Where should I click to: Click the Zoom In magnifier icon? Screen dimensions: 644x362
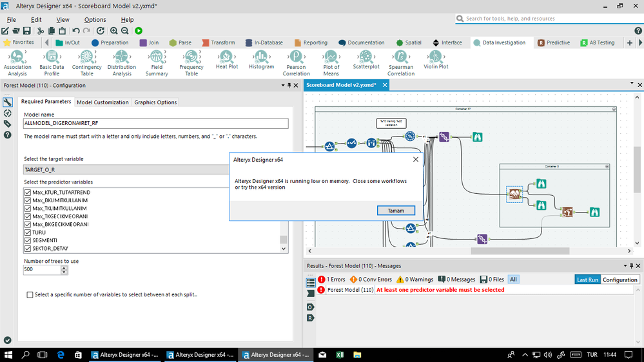pyautogui.click(x=113, y=31)
